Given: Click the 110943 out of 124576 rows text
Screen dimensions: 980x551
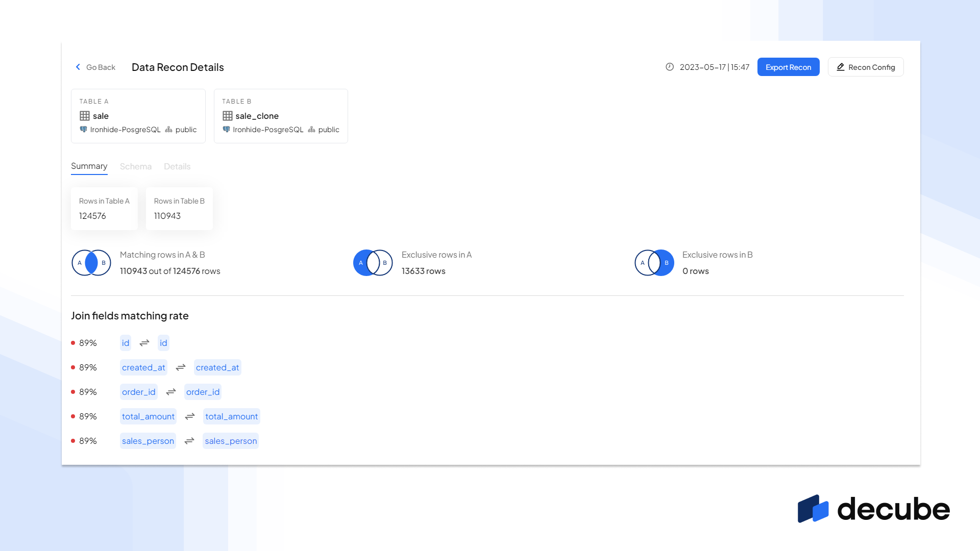Looking at the screenshot, I should [170, 271].
